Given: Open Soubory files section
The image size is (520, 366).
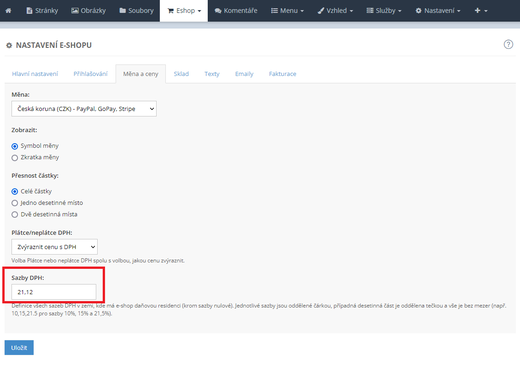Looking at the screenshot, I should tap(136, 11).
